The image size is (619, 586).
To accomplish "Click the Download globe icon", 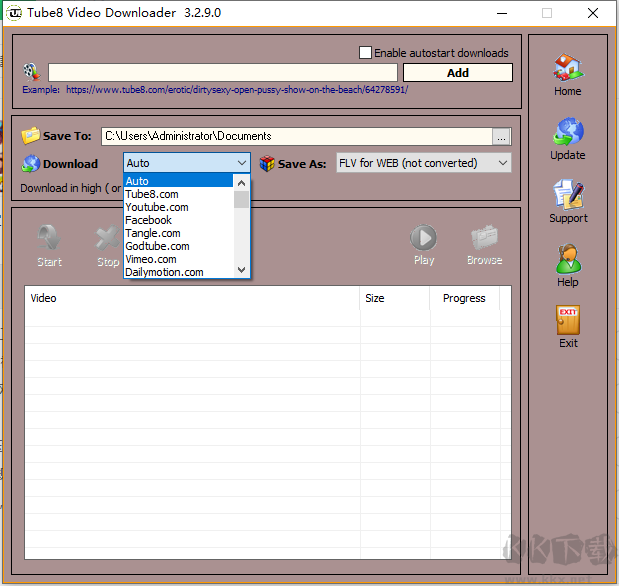I will coord(31,163).
